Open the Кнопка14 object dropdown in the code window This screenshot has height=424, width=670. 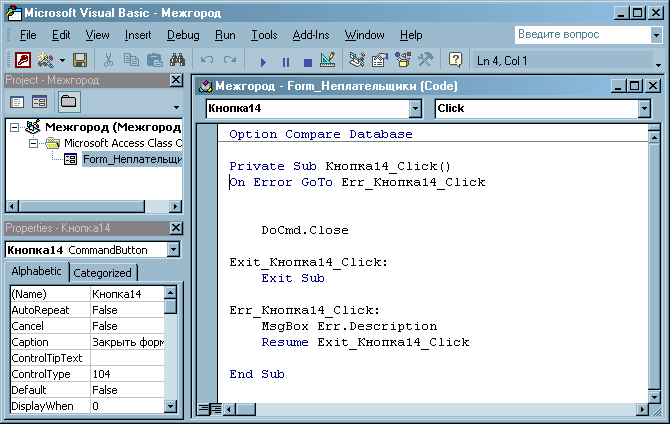(415, 109)
